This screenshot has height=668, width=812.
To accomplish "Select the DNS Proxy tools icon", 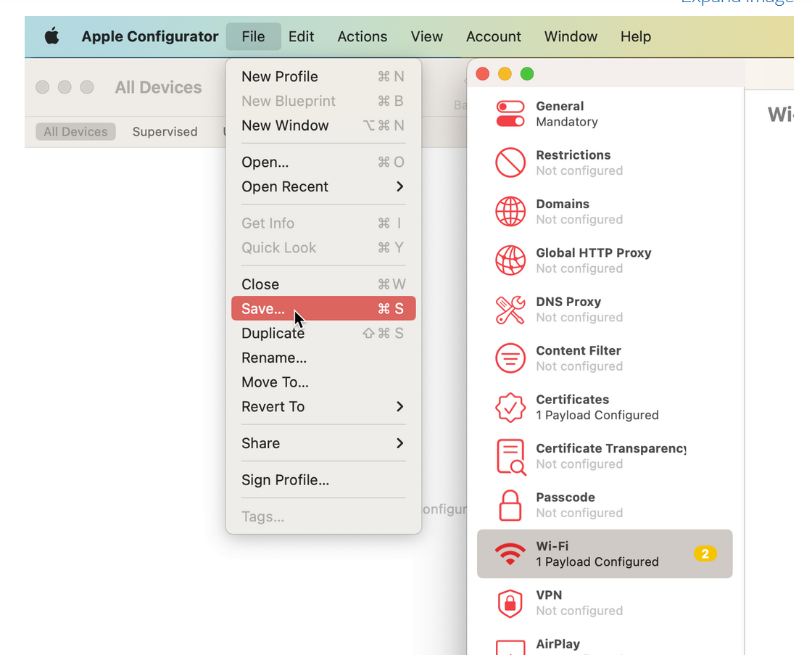I will click(510, 310).
